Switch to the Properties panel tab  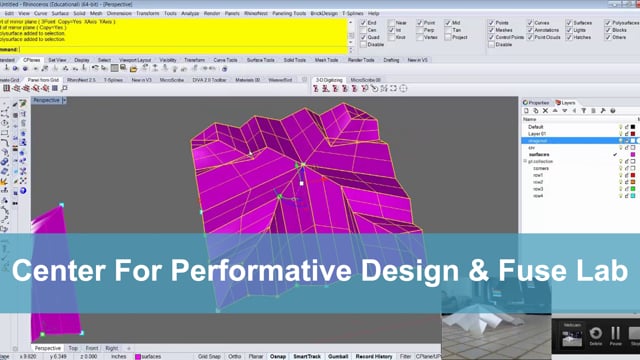tap(536, 103)
